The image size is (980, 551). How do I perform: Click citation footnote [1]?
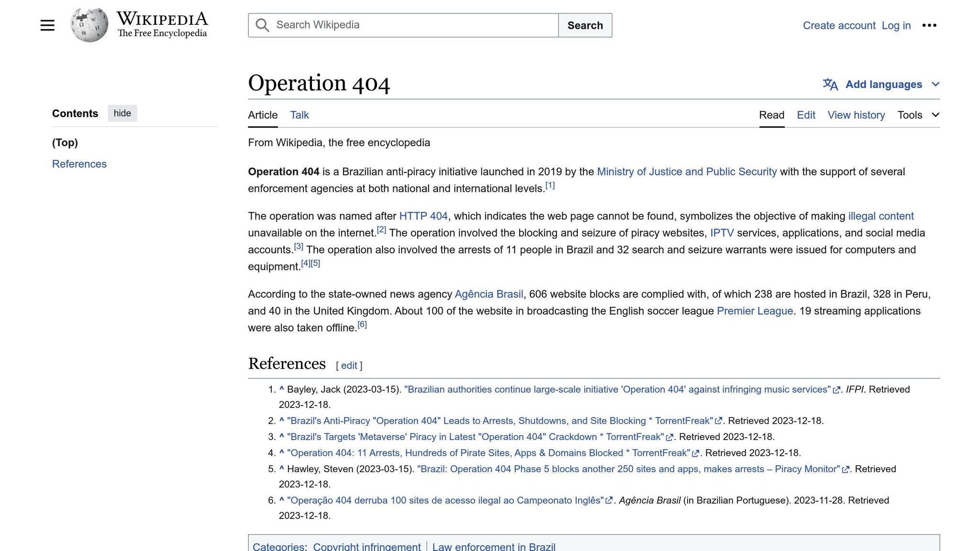[x=550, y=186]
